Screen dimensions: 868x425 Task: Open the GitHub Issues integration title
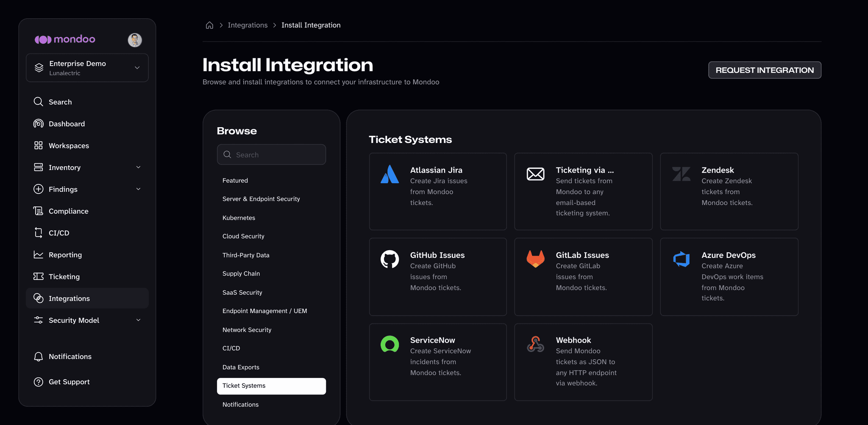point(437,255)
